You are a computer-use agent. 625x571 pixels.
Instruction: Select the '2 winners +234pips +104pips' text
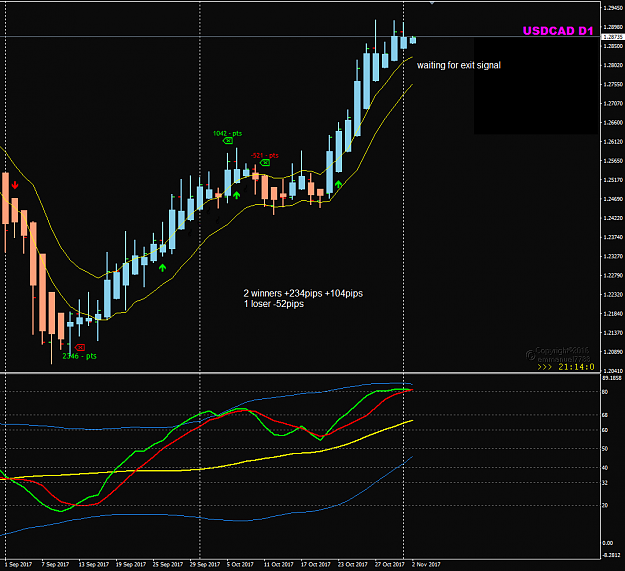(303, 293)
